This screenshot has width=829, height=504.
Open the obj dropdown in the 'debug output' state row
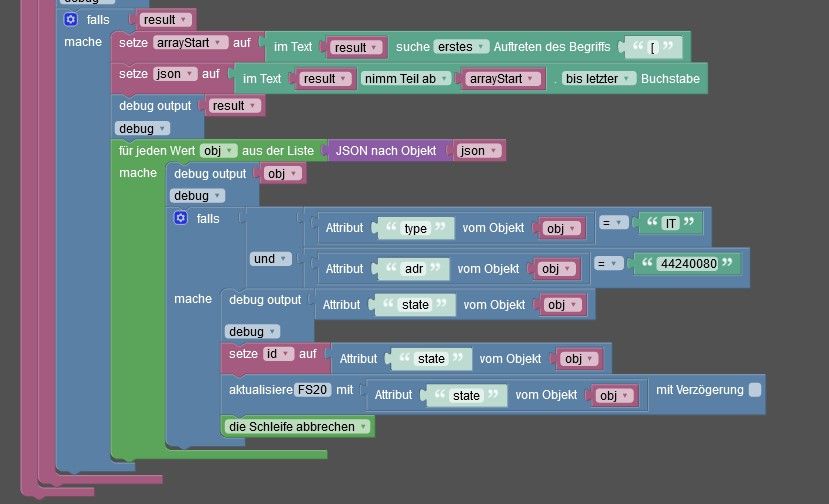click(x=563, y=305)
